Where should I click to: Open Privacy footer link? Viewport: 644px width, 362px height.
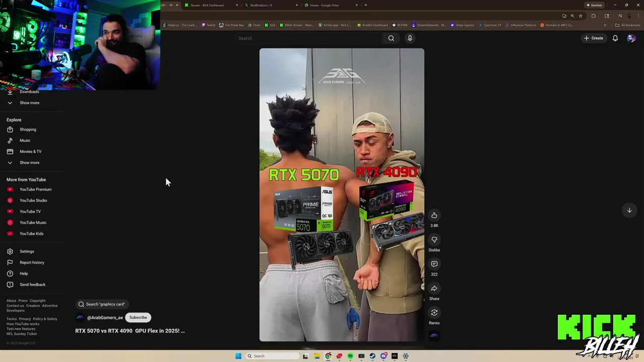coord(25,319)
